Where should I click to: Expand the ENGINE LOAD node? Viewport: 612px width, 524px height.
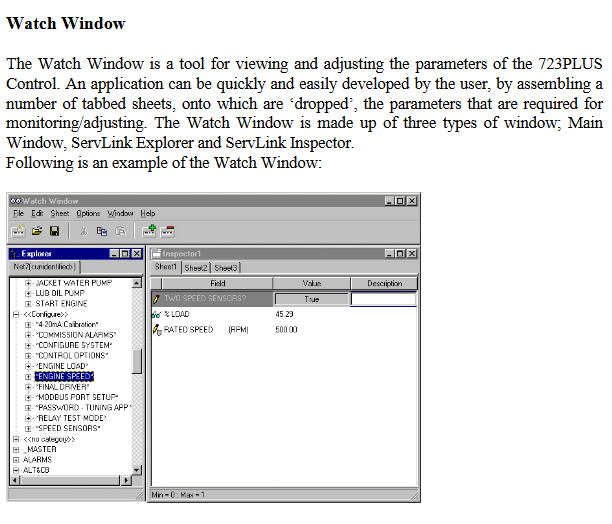point(28,366)
